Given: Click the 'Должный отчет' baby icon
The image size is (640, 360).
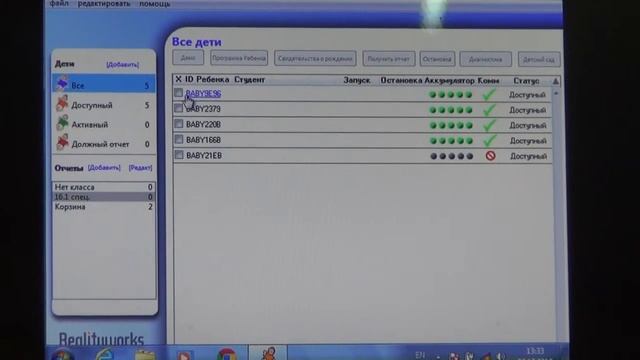Looking at the screenshot, I should coord(62,143).
